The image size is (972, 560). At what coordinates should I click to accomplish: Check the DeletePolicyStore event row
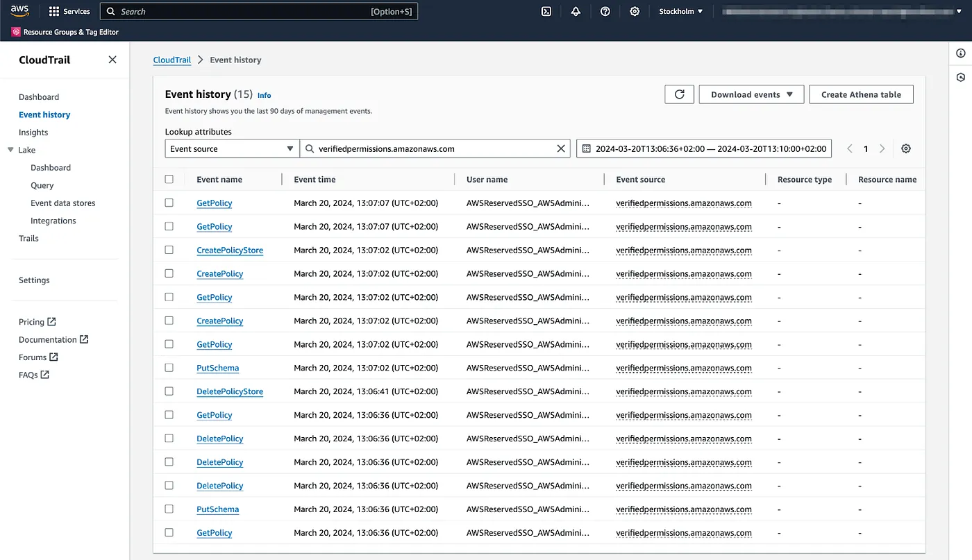coord(169,391)
